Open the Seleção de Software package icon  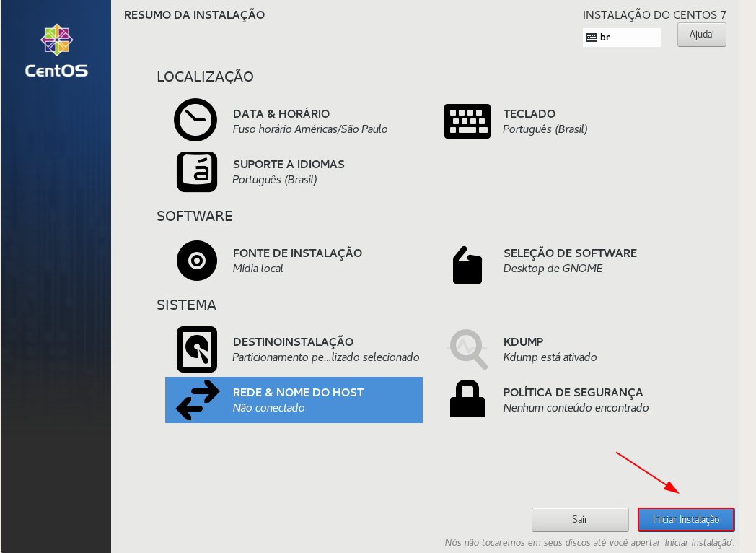467,265
